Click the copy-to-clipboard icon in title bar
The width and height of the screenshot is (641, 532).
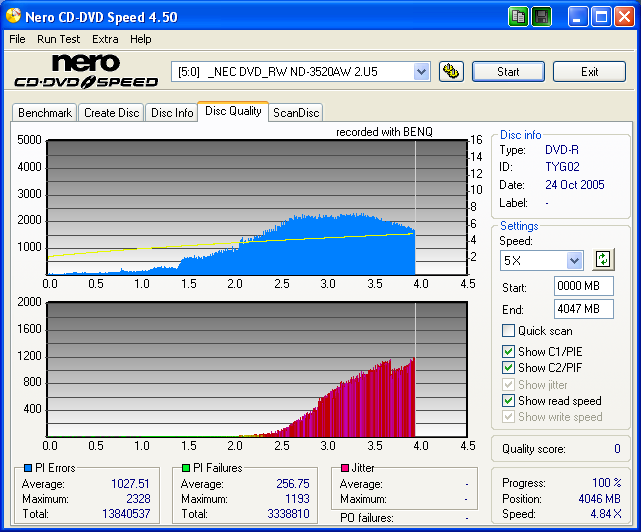(x=518, y=17)
